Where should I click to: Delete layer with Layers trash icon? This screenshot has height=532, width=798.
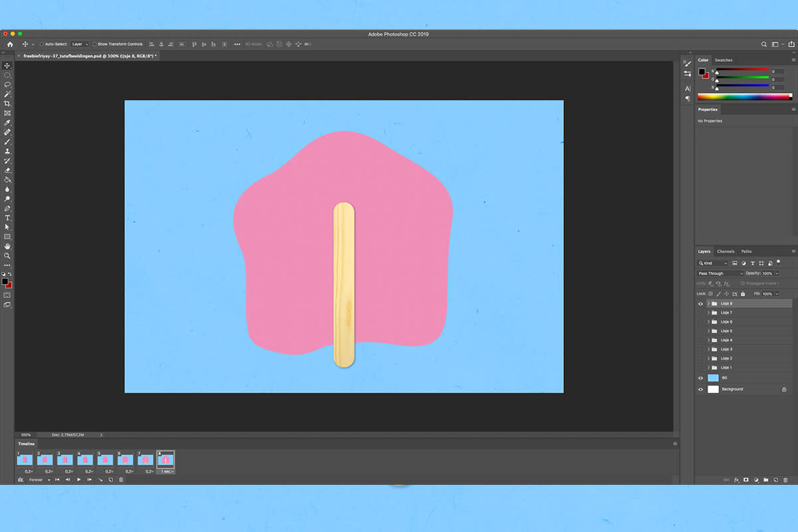(785, 479)
